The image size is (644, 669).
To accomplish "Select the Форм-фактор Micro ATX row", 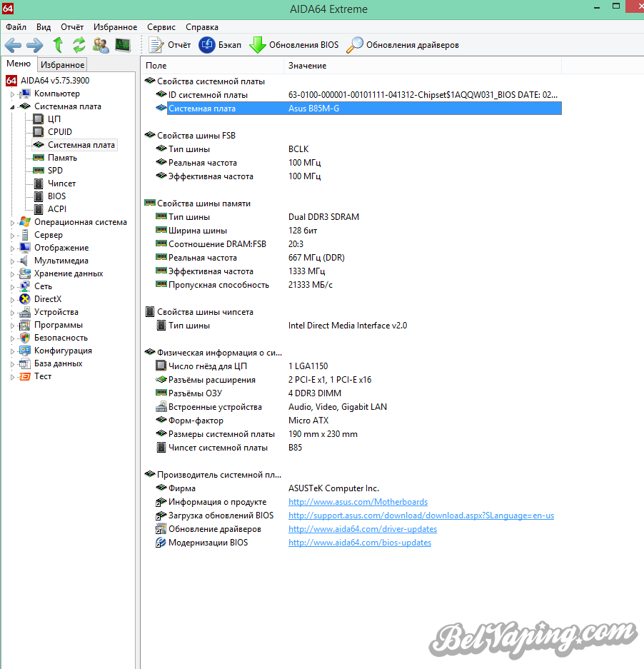I will pos(358,421).
